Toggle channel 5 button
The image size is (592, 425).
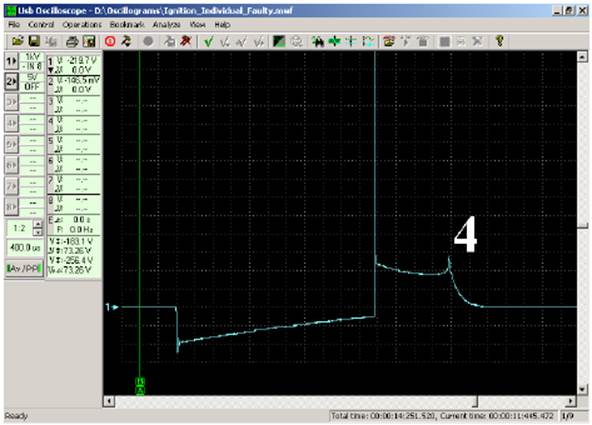point(11,144)
